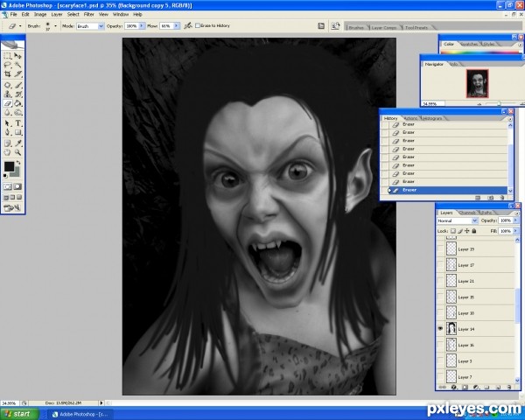
Task: Reset to default foreground and background colors
Action: click(x=5, y=176)
